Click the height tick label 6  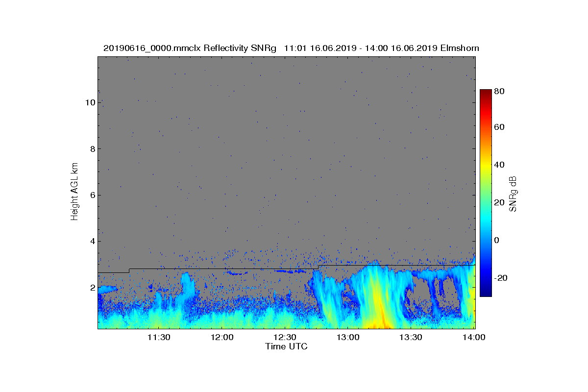pyautogui.click(x=92, y=195)
